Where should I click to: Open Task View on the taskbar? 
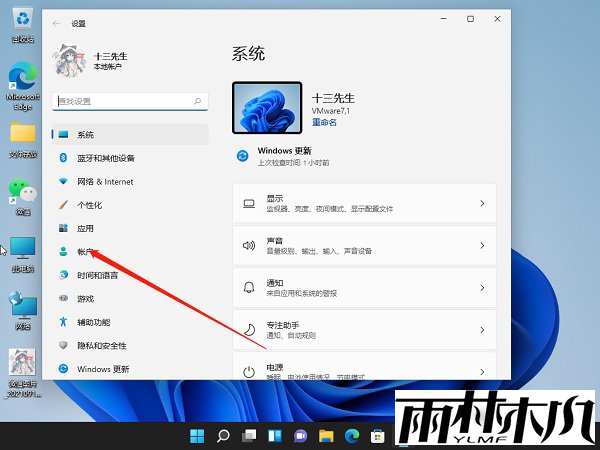pos(249,435)
